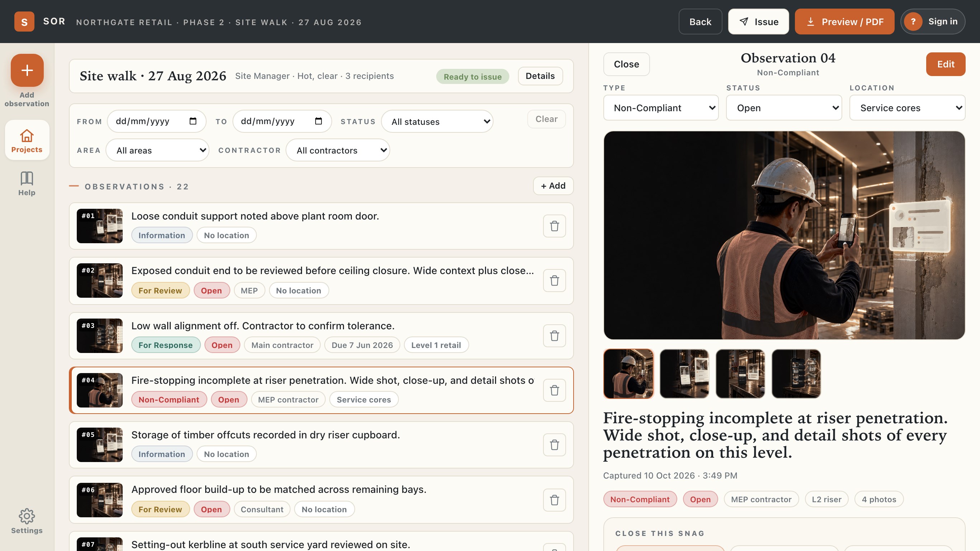Click the orange plus Add observation icon

click(27, 70)
